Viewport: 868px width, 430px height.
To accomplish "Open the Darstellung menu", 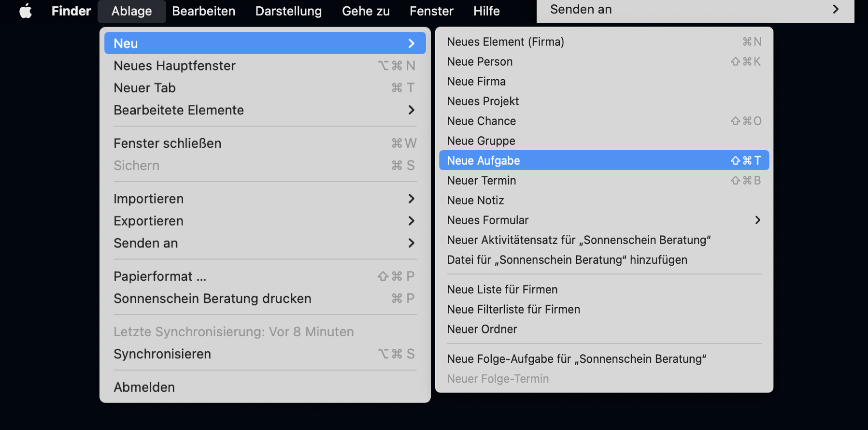I will click(x=288, y=11).
